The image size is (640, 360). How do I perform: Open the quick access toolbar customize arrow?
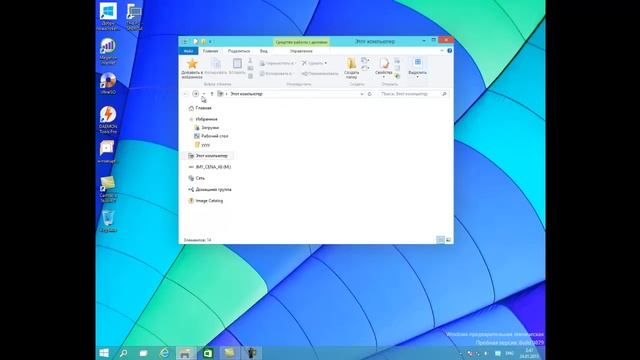point(211,42)
